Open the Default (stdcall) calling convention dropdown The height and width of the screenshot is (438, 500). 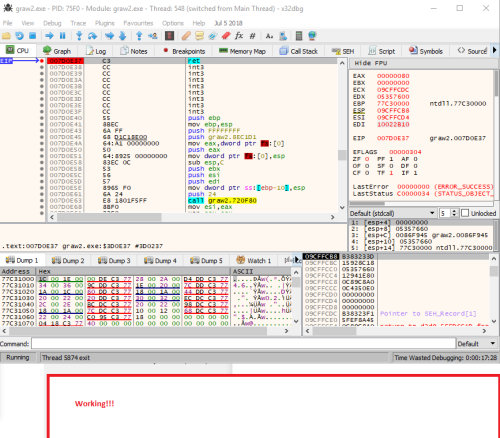(x=393, y=213)
